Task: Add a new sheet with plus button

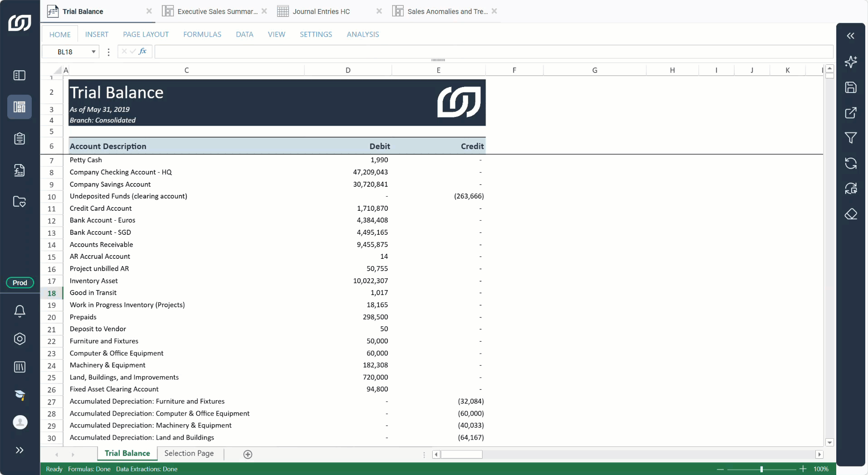Action: point(248,454)
